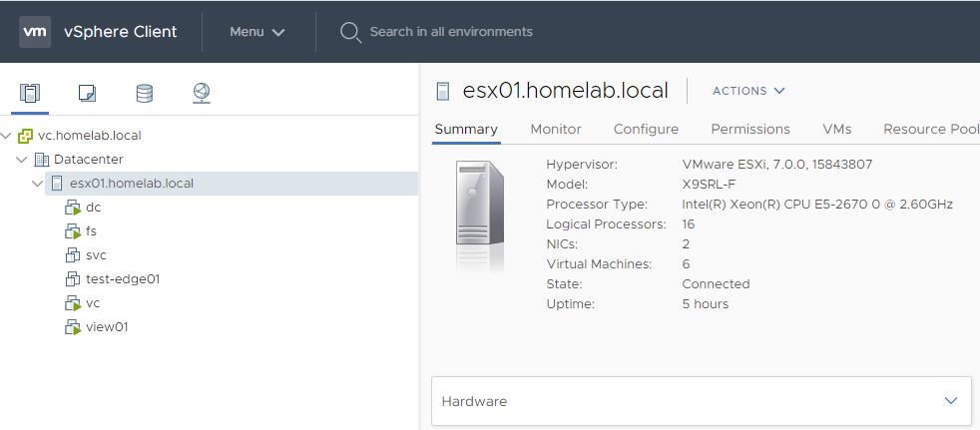The height and width of the screenshot is (430, 980).
Task: Click the powered-off VM icon for svc
Action: pos(73,255)
